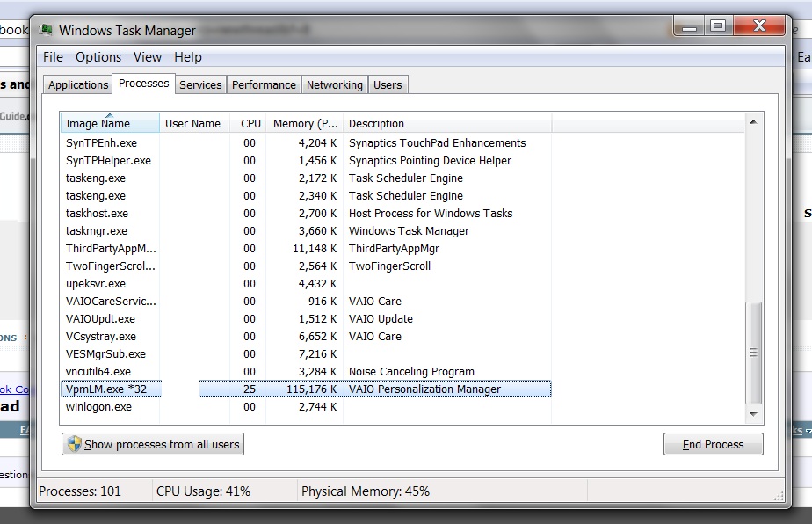
Task: Click the Task Manager title bar icon
Action: (x=46, y=30)
